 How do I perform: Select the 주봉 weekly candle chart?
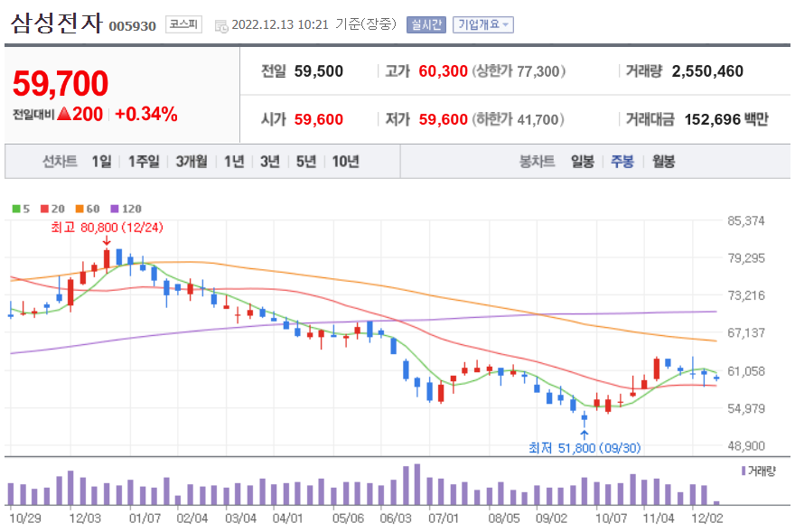[622, 162]
